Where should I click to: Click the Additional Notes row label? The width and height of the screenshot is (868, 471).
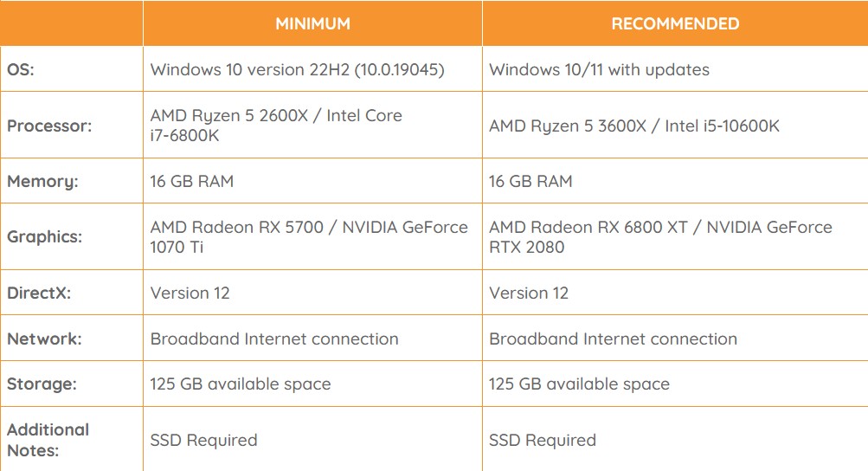48,440
